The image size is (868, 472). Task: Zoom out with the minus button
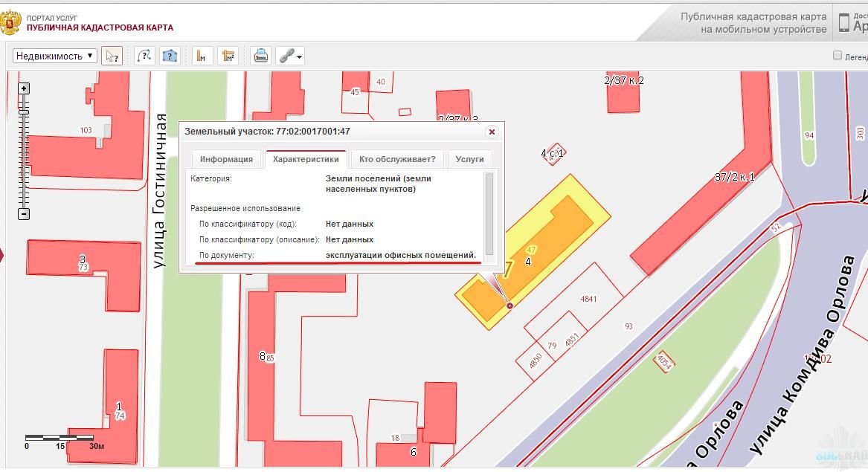24,214
